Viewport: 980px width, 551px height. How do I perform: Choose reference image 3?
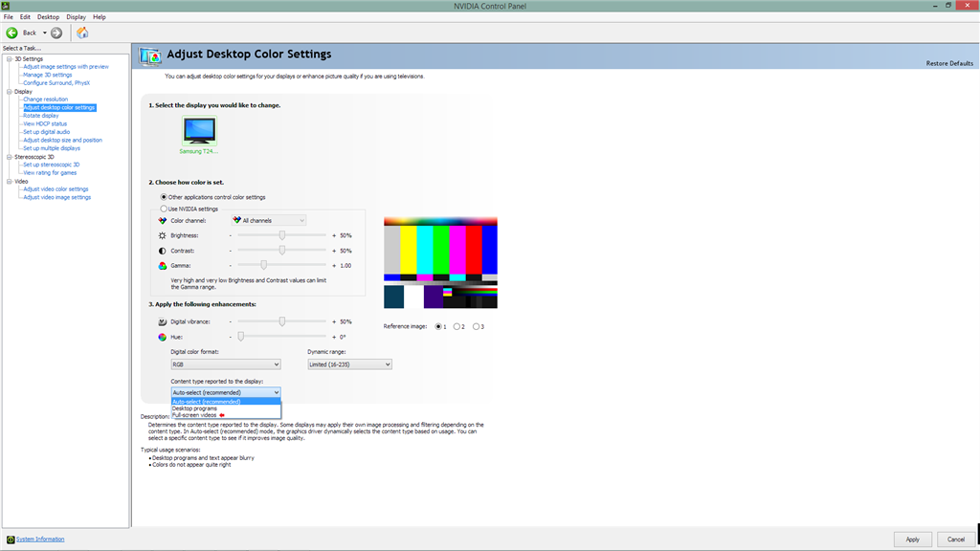pos(477,326)
